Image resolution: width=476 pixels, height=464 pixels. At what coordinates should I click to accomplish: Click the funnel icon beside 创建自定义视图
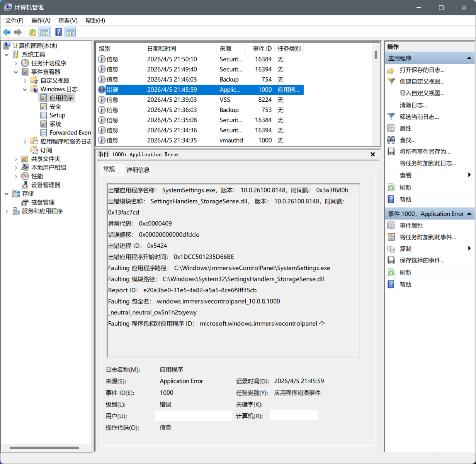(391, 82)
